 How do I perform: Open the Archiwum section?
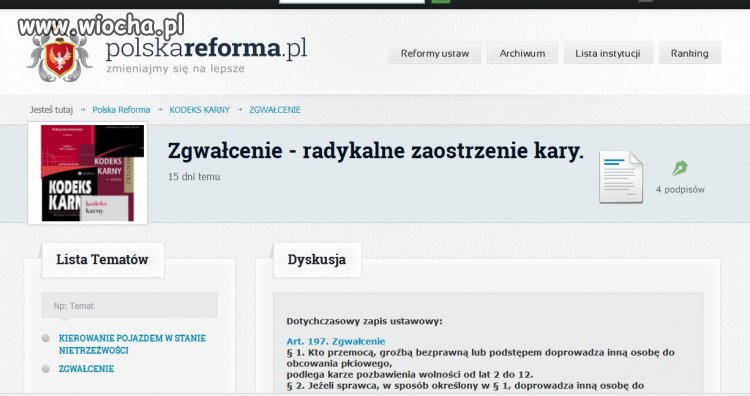pos(522,53)
